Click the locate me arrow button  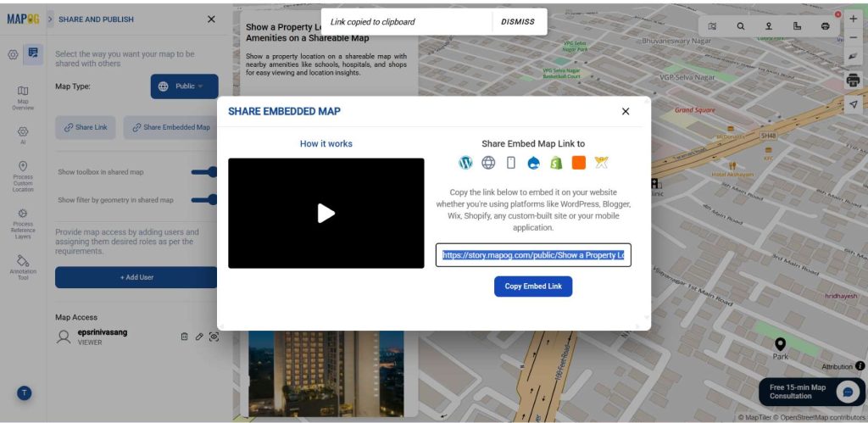pyautogui.click(x=853, y=104)
